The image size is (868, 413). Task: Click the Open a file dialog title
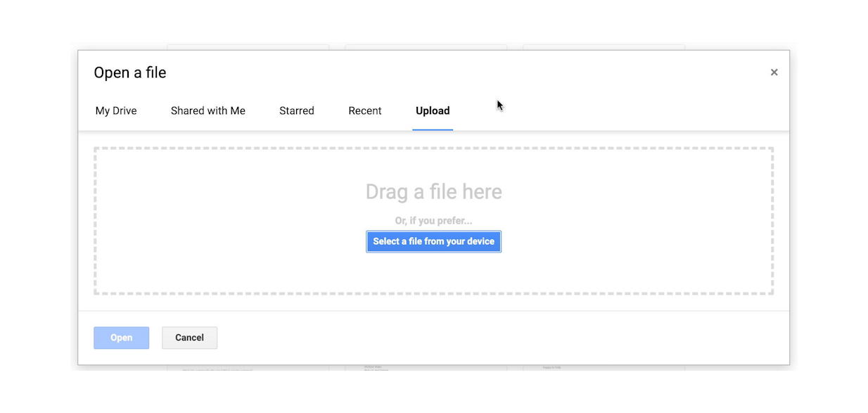pyautogui.click(x=129, y=72)
